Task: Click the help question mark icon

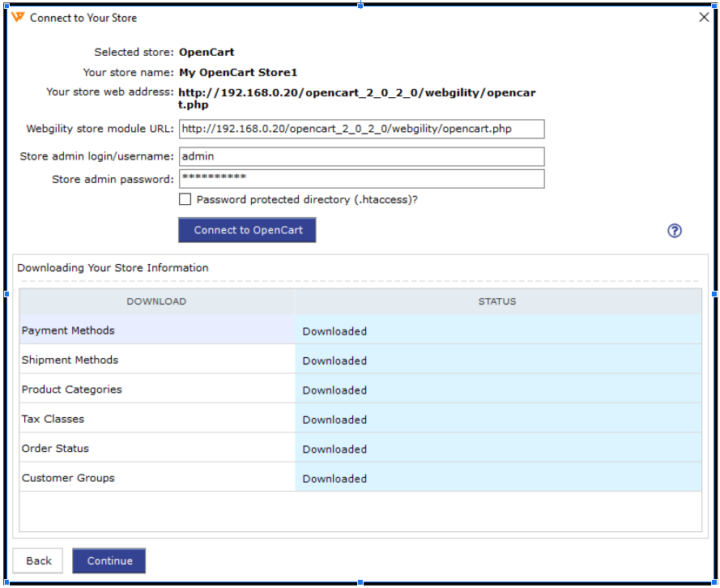Action: [675, 231]
